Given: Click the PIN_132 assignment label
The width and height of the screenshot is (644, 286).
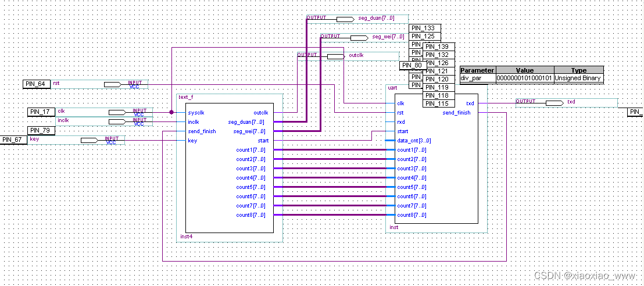Looking at the screenshot, I should tap(439, 55).
